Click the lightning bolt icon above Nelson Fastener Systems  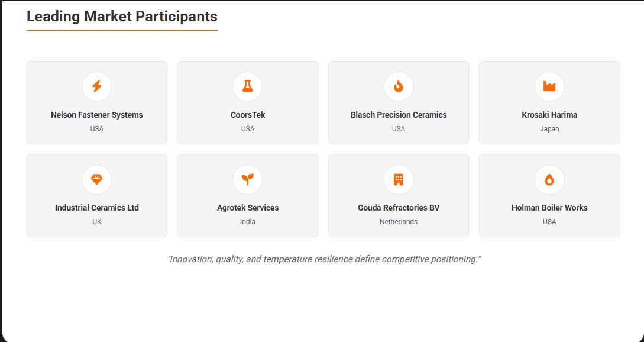[97, 86]
